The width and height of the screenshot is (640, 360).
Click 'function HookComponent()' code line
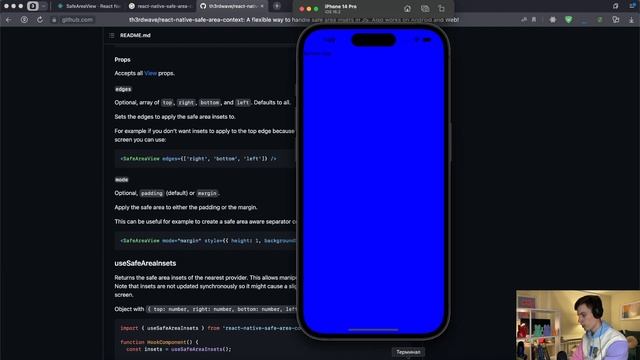159,342
